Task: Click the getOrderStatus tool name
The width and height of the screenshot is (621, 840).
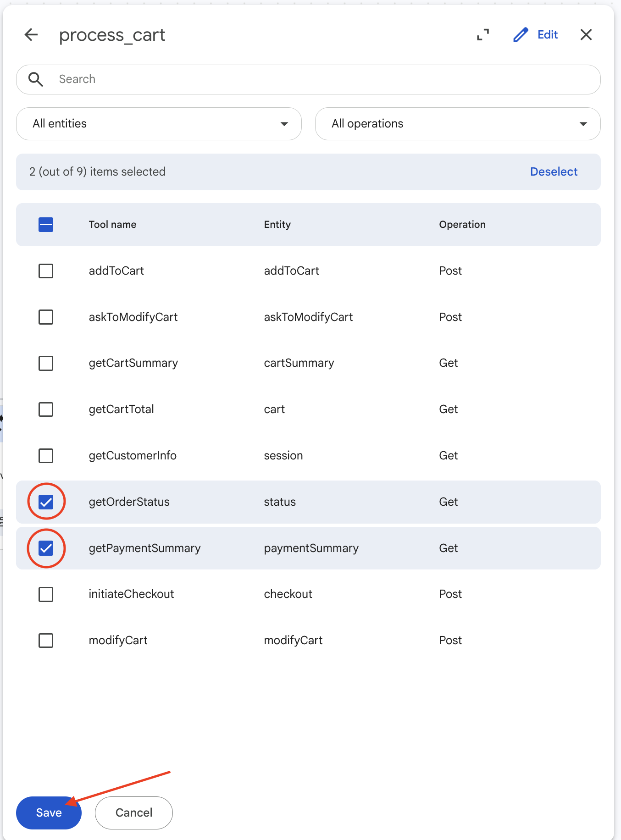Action: coord(129,502)
